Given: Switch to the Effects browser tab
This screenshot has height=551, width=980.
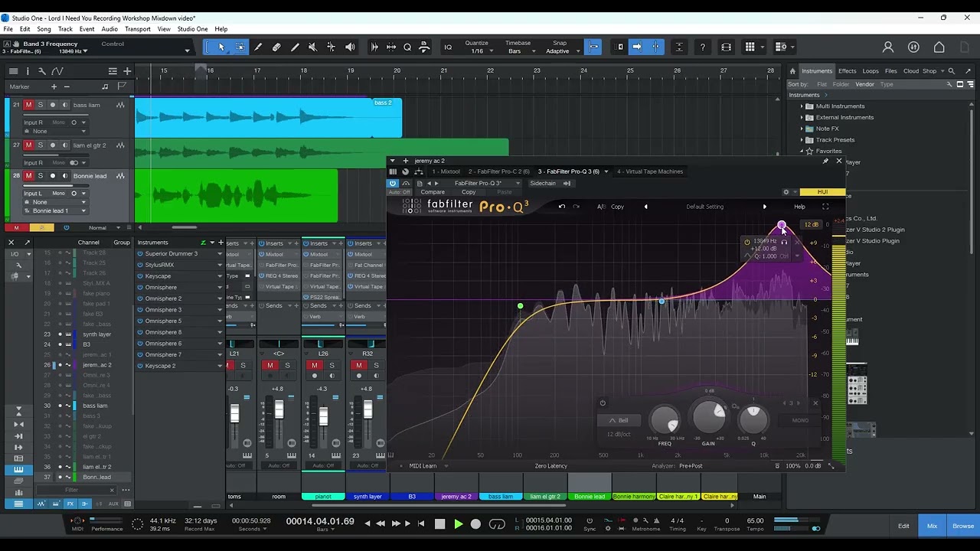Looking at the screenshot, I should coord(847,71).
